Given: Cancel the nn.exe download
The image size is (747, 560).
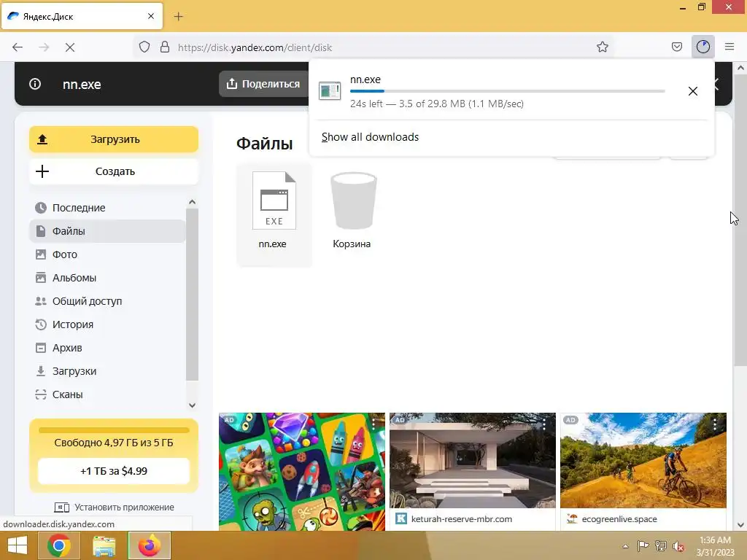Looking at the screenshot, I should point(693,91).
